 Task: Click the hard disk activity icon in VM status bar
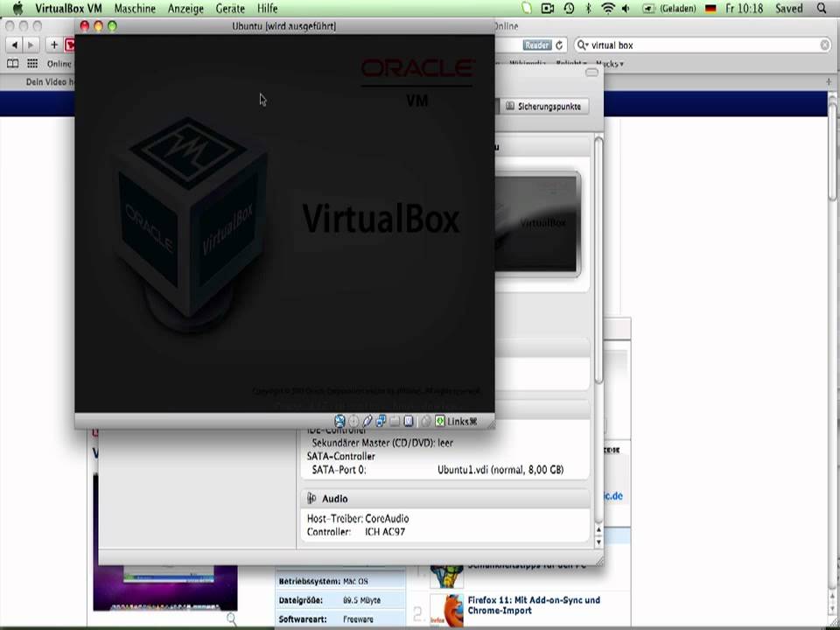pyautogui.click(x=339, y=422)
